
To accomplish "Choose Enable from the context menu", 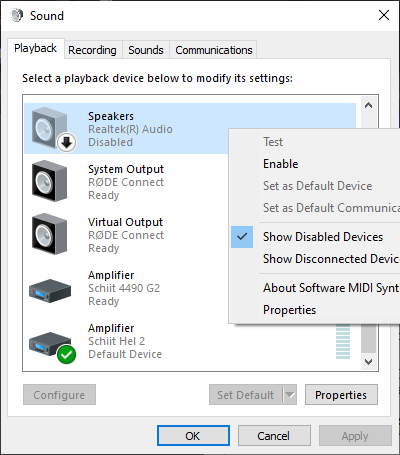I will (x=281, y=164).
